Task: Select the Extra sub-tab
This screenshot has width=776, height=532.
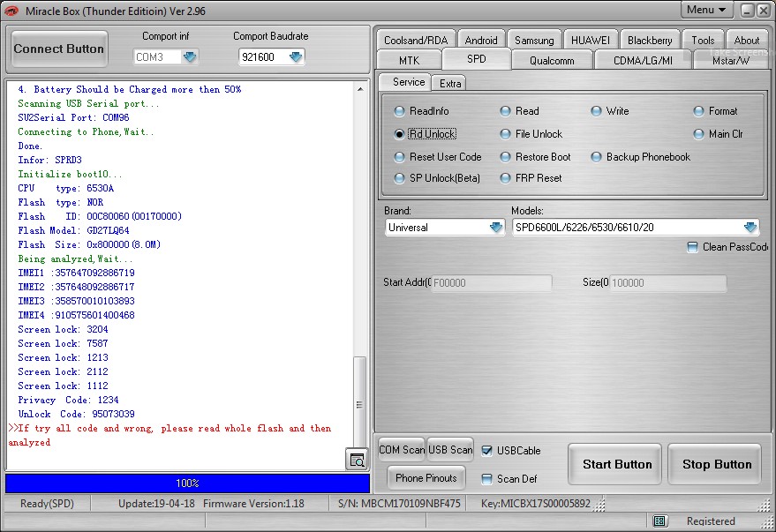Action: [450, 84]
